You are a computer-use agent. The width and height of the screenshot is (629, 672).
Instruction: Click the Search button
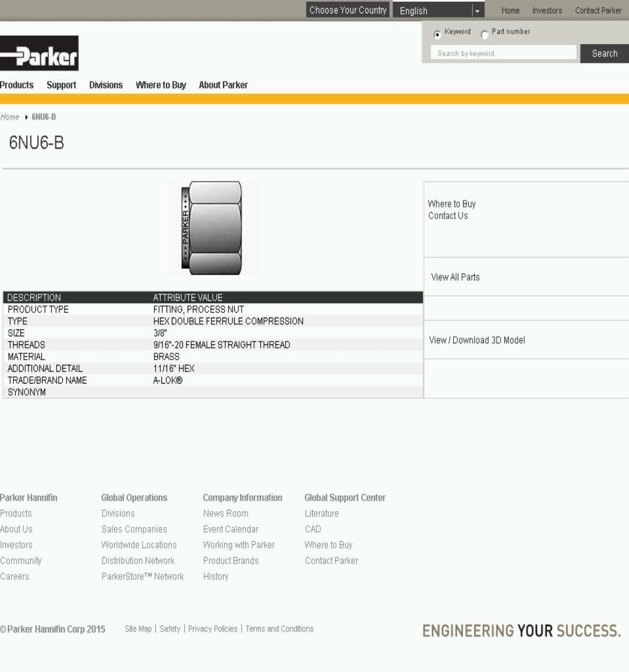point(605,54)
